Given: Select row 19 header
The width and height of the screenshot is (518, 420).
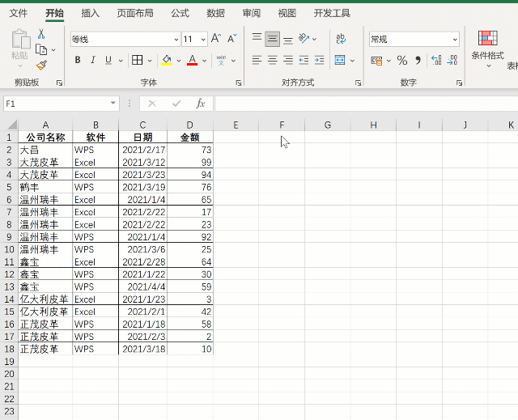Looking at the screenshot, I should [x=9, y=361].
